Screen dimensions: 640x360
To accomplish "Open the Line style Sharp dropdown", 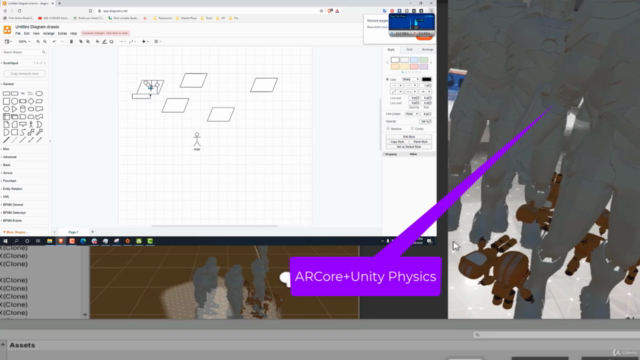I will tap(410, 79).
